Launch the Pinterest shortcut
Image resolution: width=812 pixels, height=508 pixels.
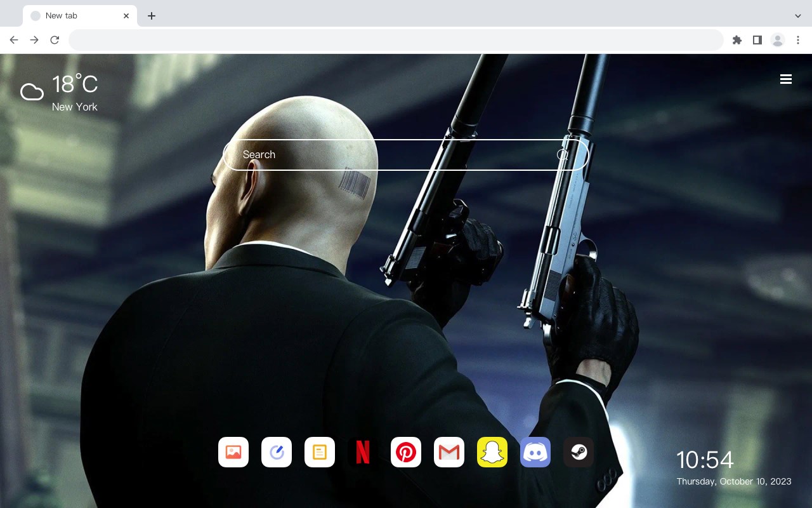point(406,452)
